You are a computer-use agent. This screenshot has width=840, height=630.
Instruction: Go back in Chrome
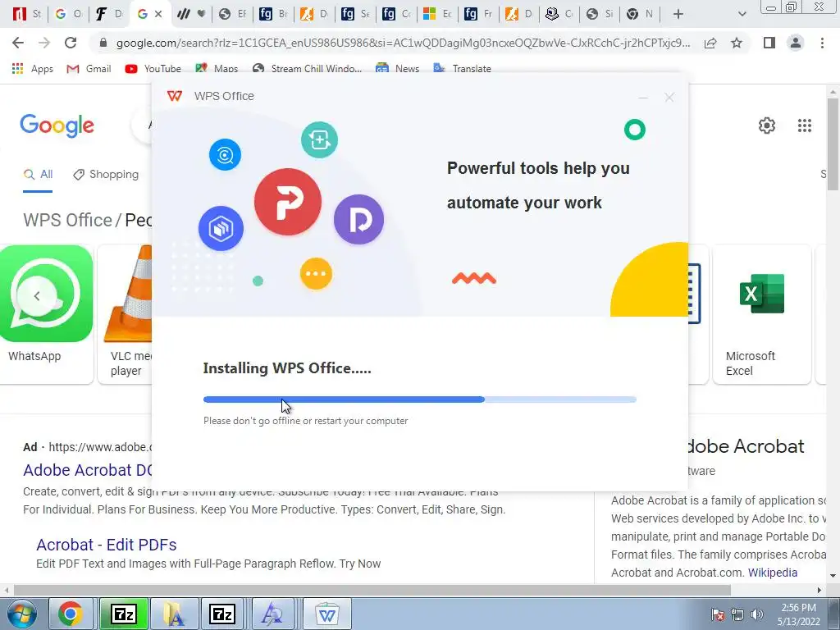click(18, 43)
